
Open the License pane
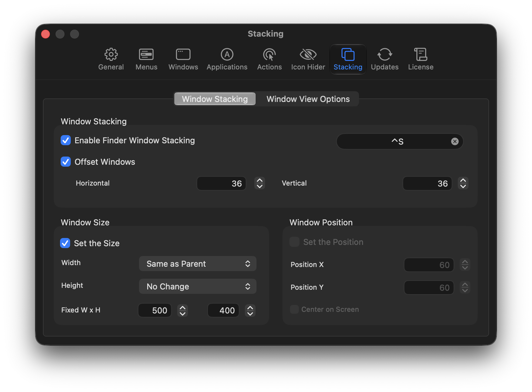[x=420, y=59]
